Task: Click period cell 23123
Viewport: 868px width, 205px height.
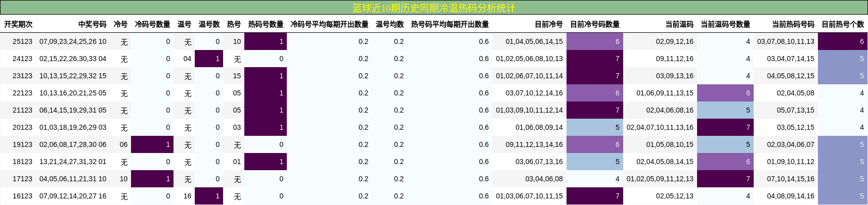Action: (22, 76)
